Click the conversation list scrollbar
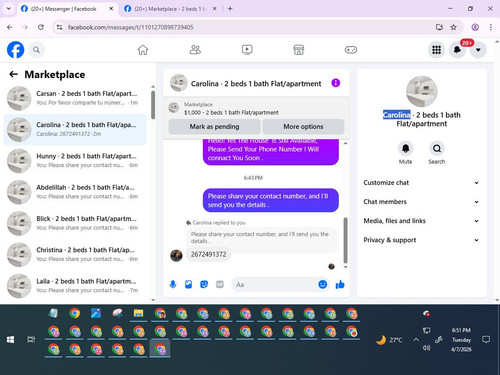The height and width of the screenshot is (375, 500). pos(153,105)
